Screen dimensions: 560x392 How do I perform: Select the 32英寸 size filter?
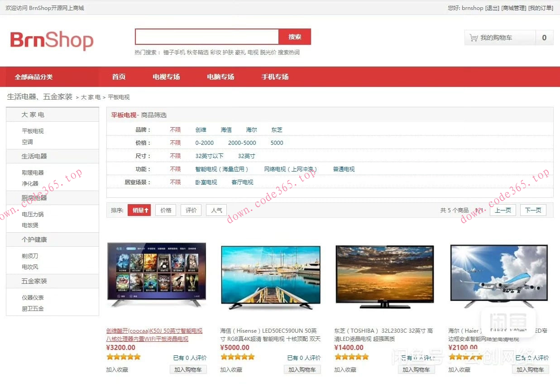[245, 156]
